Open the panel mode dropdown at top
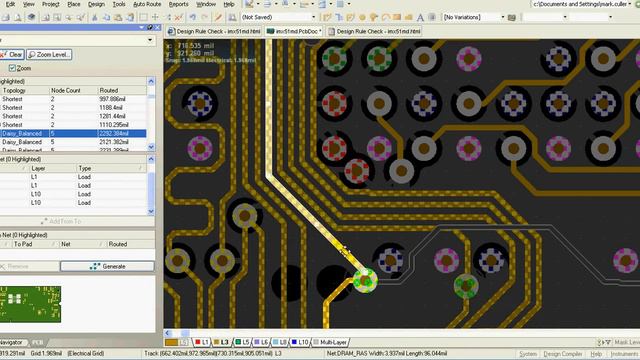Screen dimensions: 640x360 pos(150,40)
